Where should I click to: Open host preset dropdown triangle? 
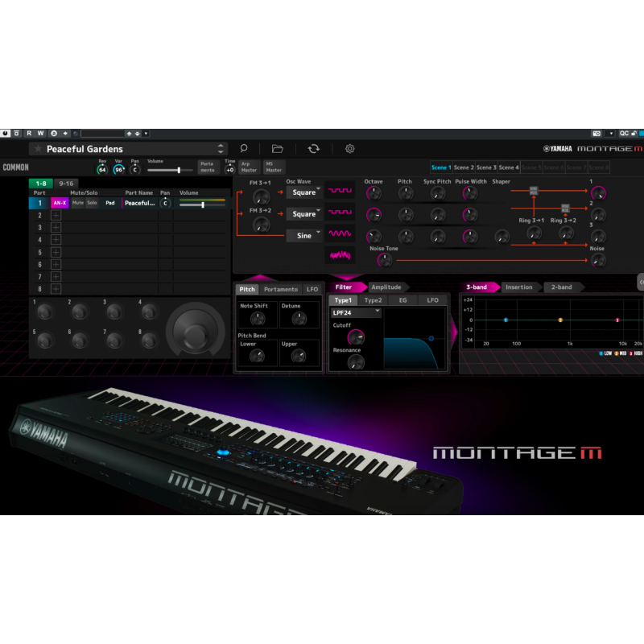coord(146,134)
